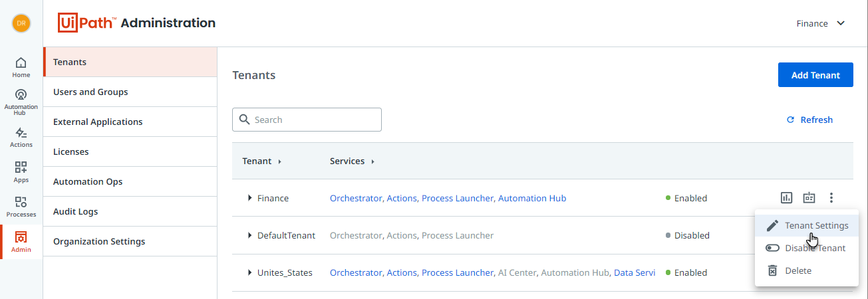This screenshot has width=868, height=299.
Task: Click the UiPath logo
Action: pos(88,23)
